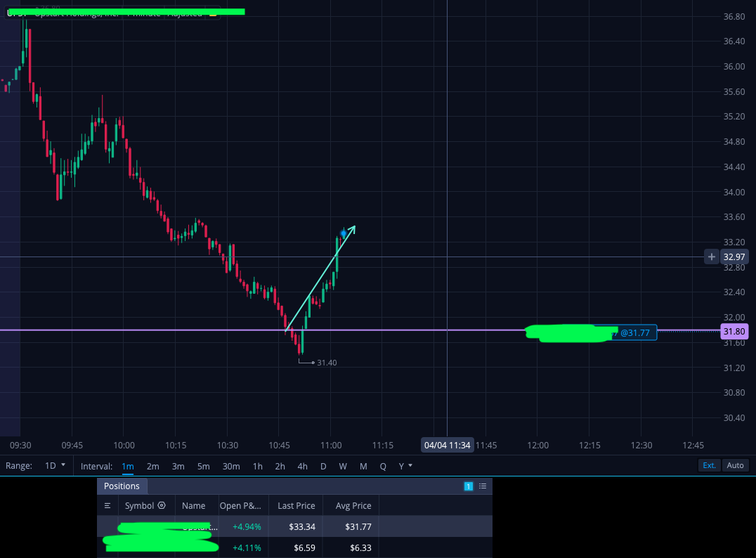Open the positions table hamburger menu icon
This screenshot has width=756, height=558.
(x=107, y=506)
